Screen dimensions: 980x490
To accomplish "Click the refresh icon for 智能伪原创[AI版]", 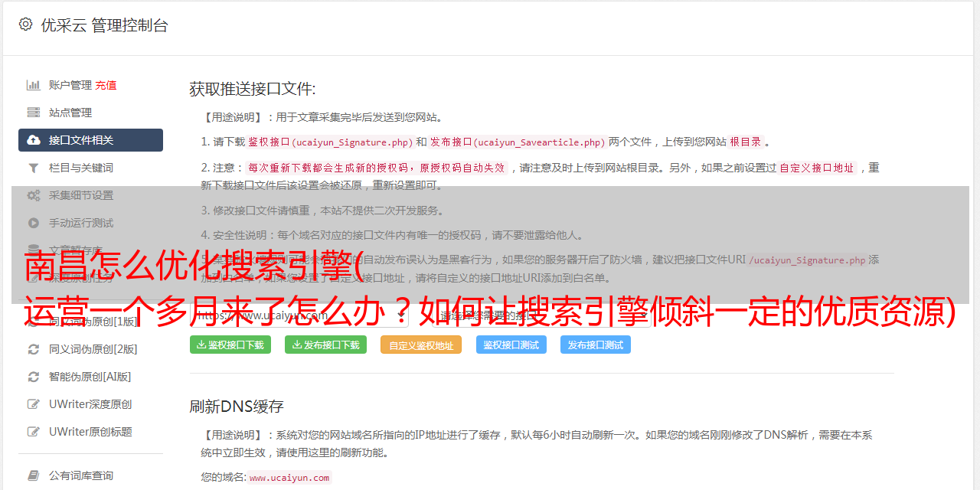I will (34, 377).
